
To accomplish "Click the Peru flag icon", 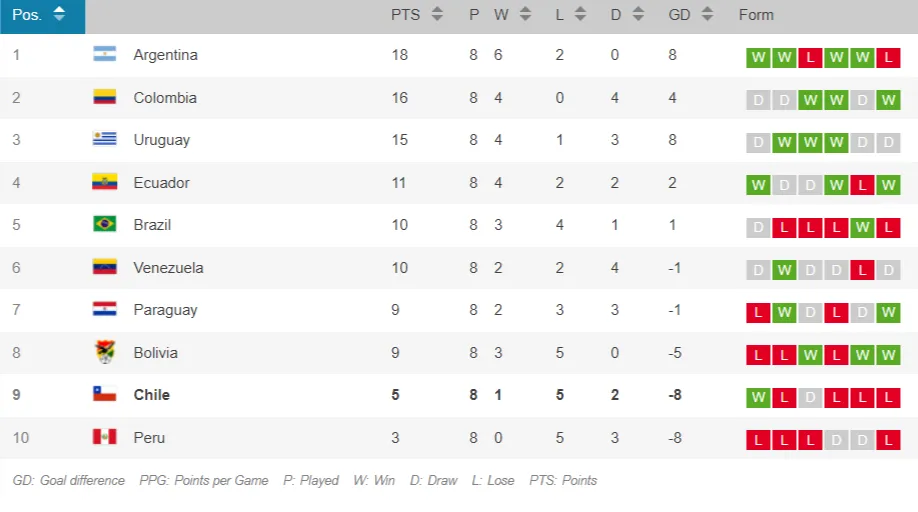I will click(x=105, y=438).
